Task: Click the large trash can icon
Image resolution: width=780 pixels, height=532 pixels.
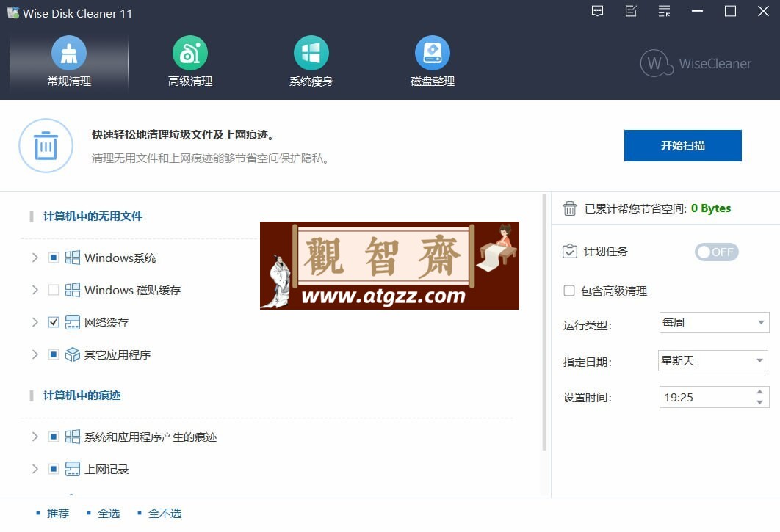Action: tap(46, 146)
